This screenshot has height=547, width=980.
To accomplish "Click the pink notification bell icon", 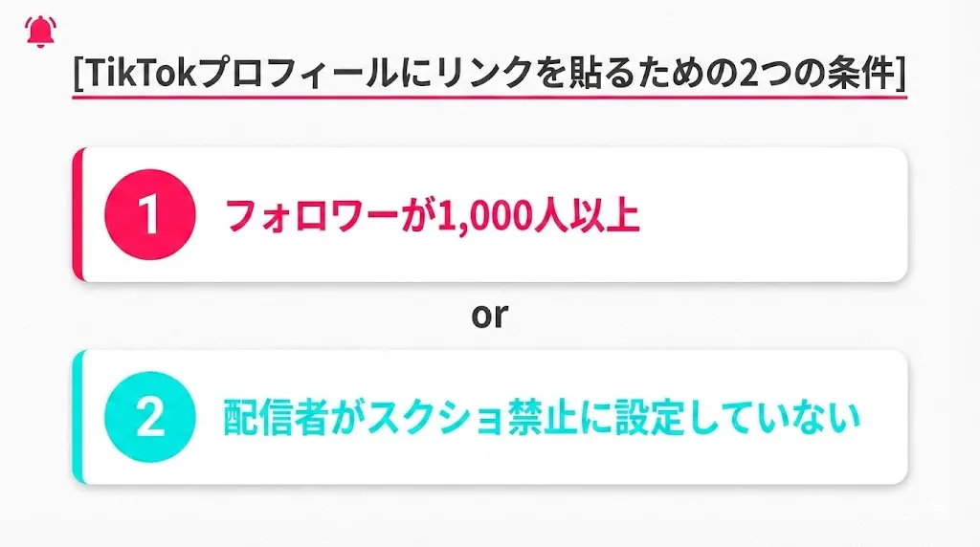I will coord(39,32).
